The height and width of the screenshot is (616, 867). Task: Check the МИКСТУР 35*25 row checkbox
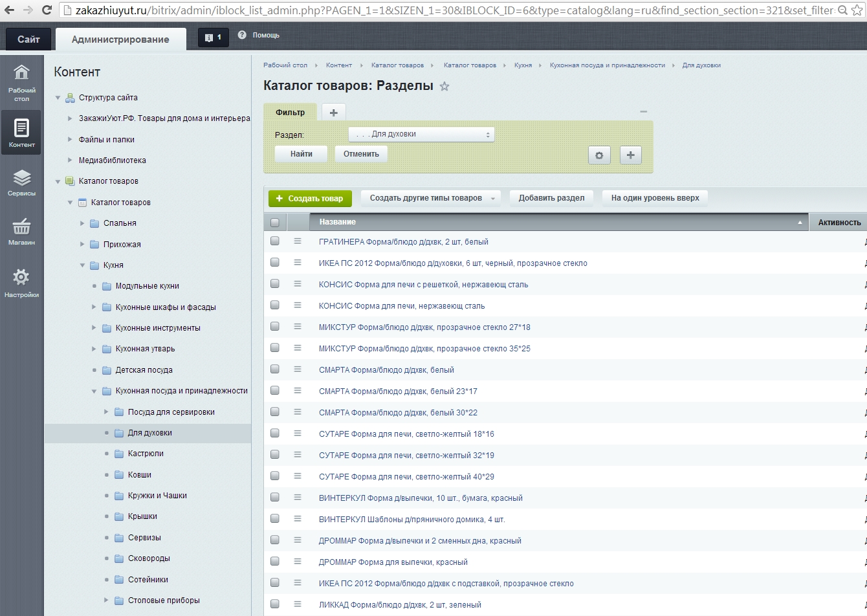click(x=275, y=347)
